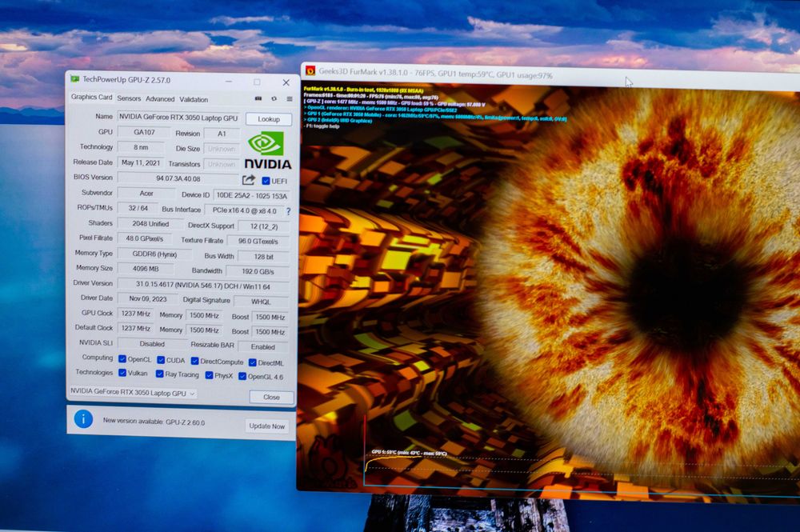The image size is (800, 532).
Task: Click the 2048 Unified Shaders value
Action: point(150,223)
